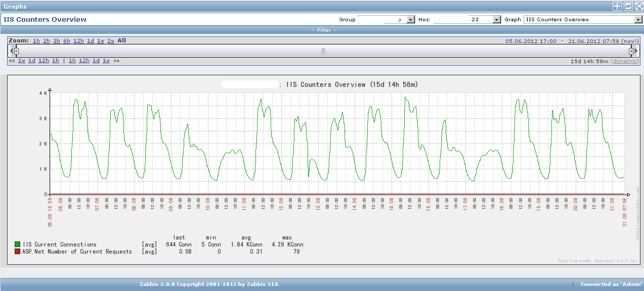Select the All zoom option

(x=122, y=41)
